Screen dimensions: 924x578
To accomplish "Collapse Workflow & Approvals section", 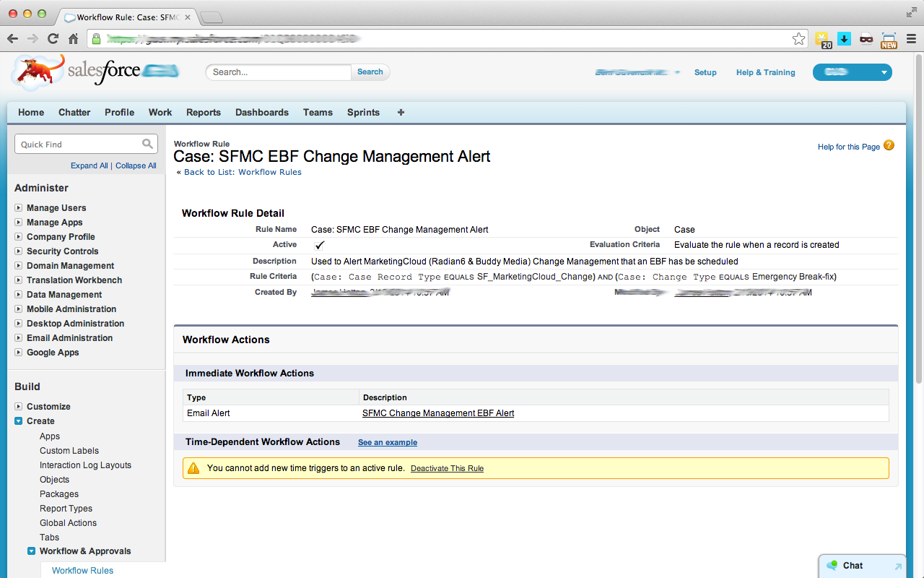I will point(32,551).
